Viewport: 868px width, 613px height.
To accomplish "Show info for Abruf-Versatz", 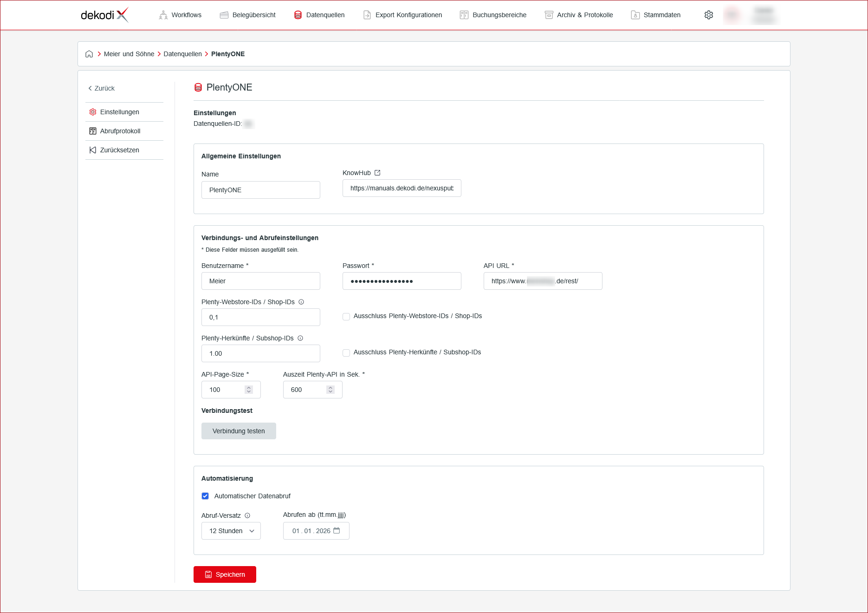I will coord(247,515).
